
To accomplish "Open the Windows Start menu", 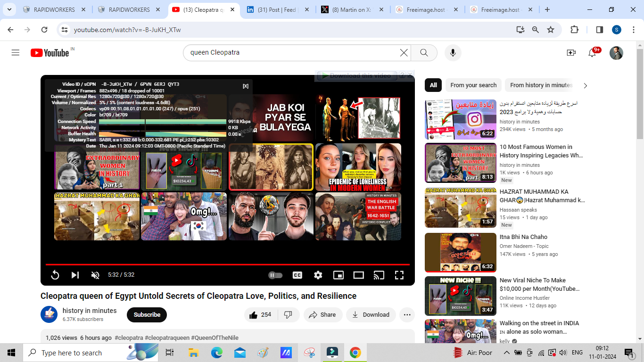I will pos(11,353).
